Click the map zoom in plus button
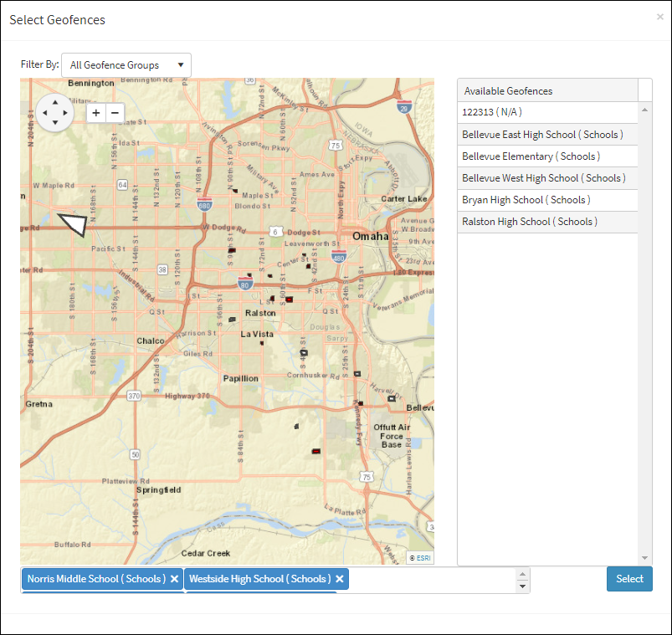Screen dimensions: 672x635 (x=96, y=112)
